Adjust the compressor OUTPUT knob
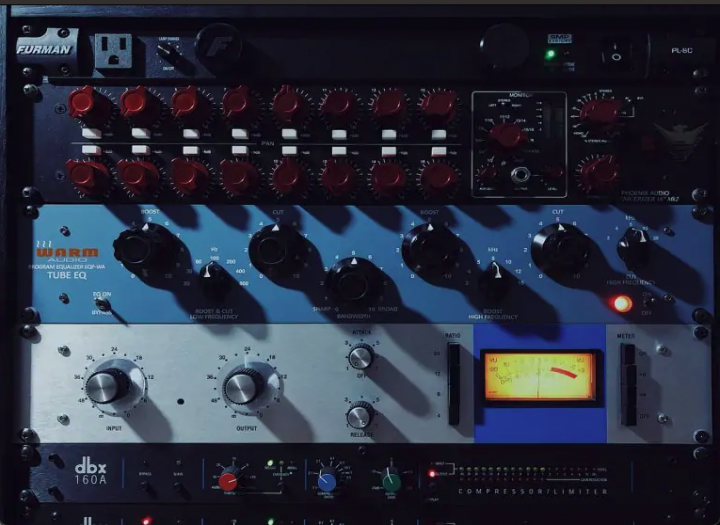 point(243,385)
